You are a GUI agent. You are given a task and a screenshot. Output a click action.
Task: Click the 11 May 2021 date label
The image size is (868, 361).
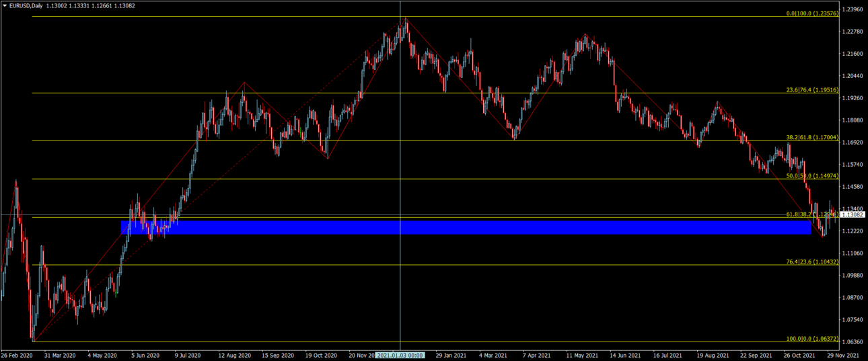[583, 355]
